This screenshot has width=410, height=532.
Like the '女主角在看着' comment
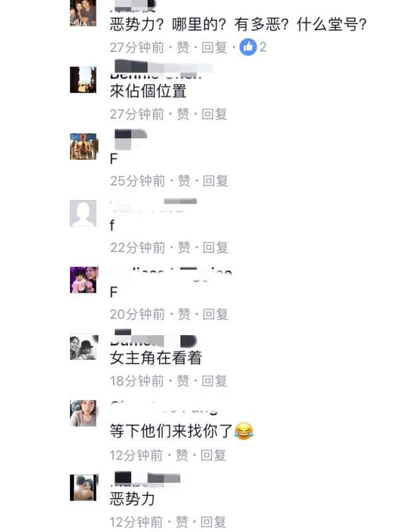tap(183, 381)
